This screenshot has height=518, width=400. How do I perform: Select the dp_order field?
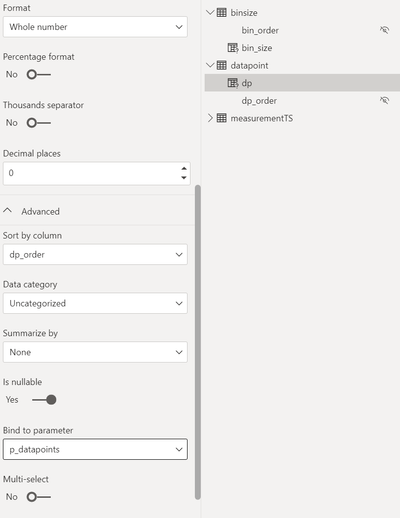(259, 101)
